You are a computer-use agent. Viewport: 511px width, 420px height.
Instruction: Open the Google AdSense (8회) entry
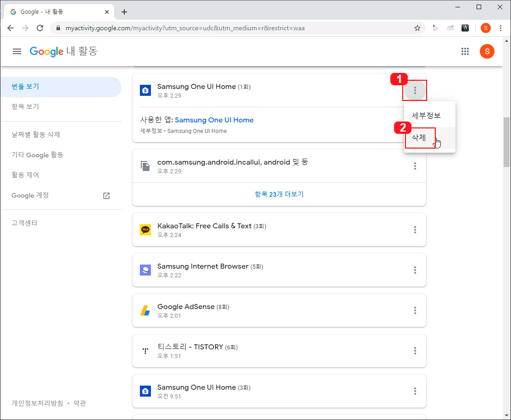click(193, 307)
